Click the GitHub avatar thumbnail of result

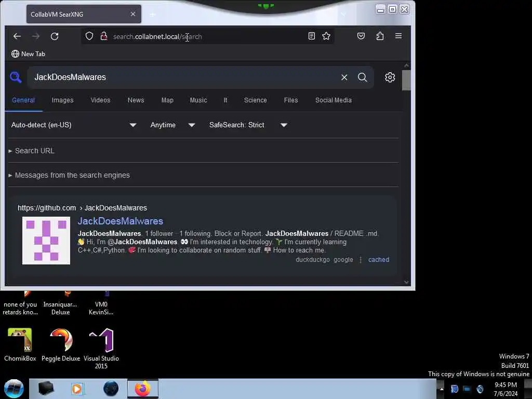(x=46, y=241)
